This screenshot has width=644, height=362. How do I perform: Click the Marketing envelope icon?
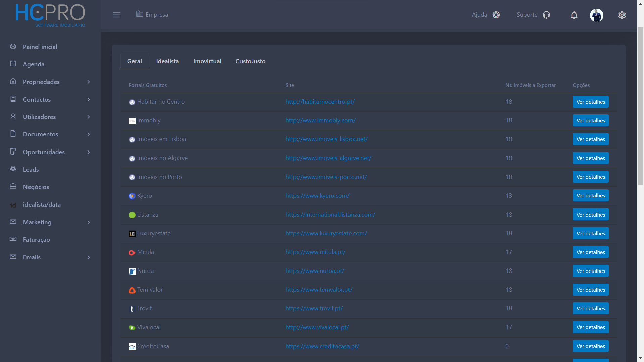[x=13, y=222]
